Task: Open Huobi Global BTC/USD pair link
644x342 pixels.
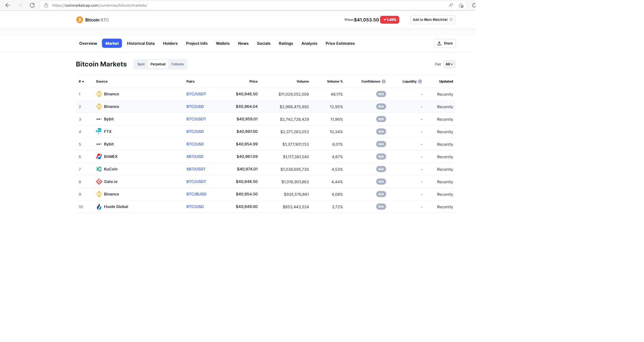Action: tap(195, 207)
